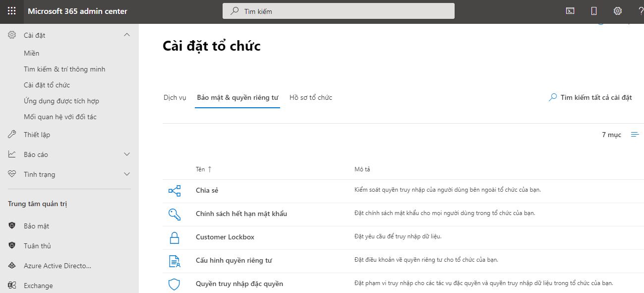644x293 pixels.
Task: Open the list filter options icon
Action: pyautogui.click(x=635, y=135)
